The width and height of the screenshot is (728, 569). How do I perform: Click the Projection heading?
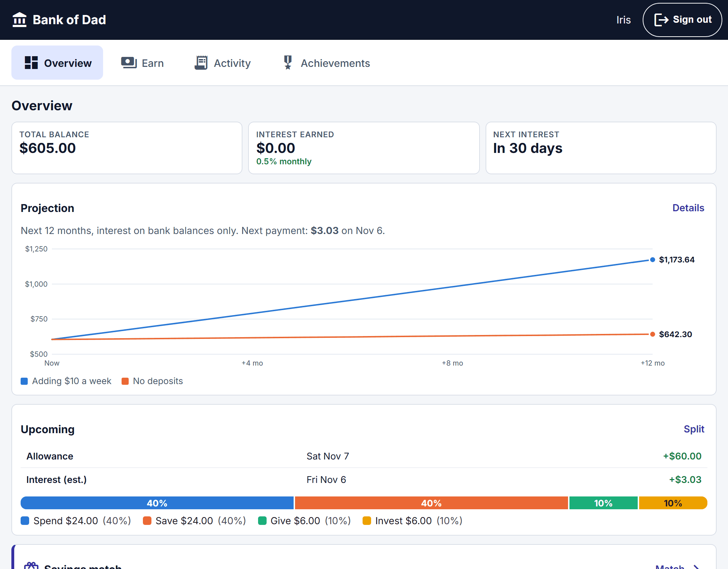47,208
